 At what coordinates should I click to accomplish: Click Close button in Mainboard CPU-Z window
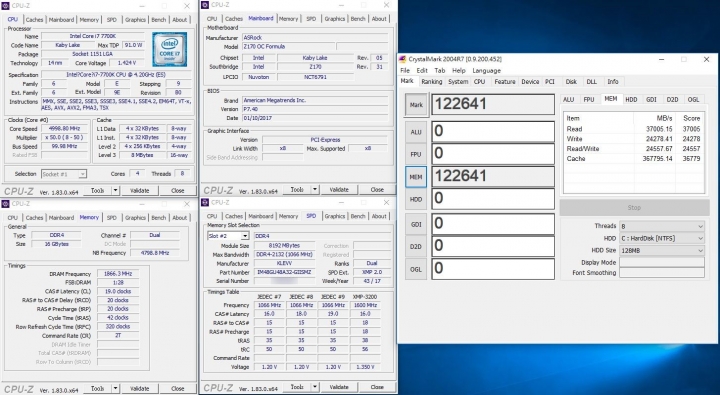pos(377,189)
